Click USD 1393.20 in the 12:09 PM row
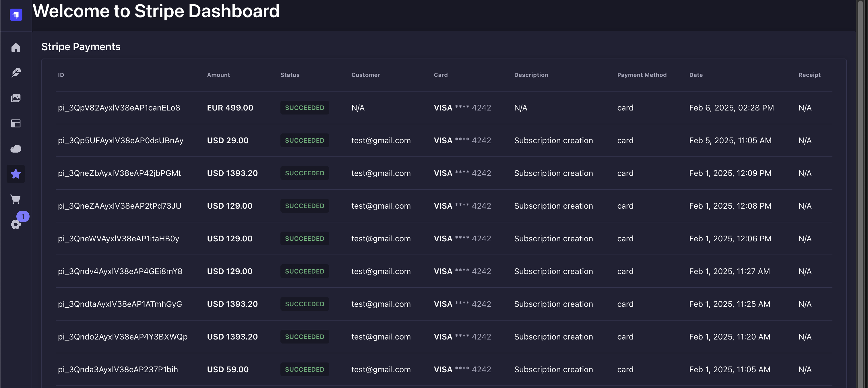Screen dimensions: 868x388 (x=232, y=173)
